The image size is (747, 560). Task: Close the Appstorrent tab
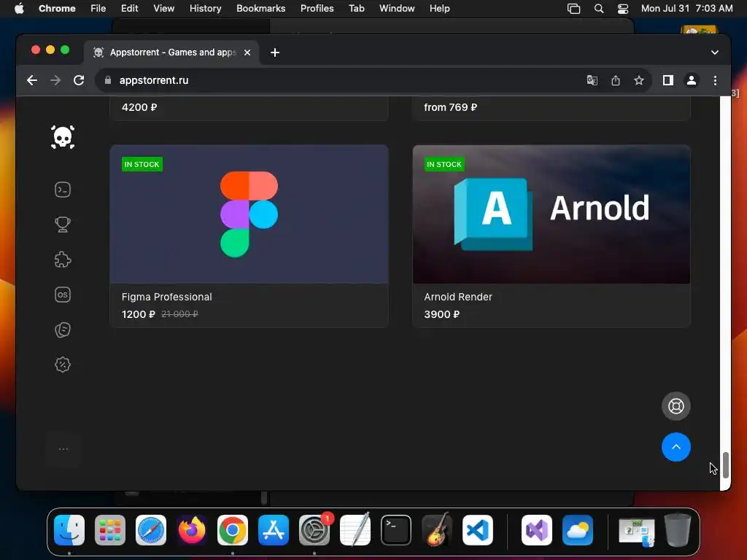[x=247, y=52]
